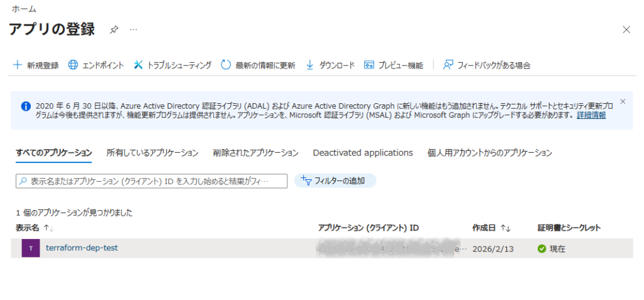644x300 pixels.
Task: Open the more options ellipsis menu
Action: (133, 30)
